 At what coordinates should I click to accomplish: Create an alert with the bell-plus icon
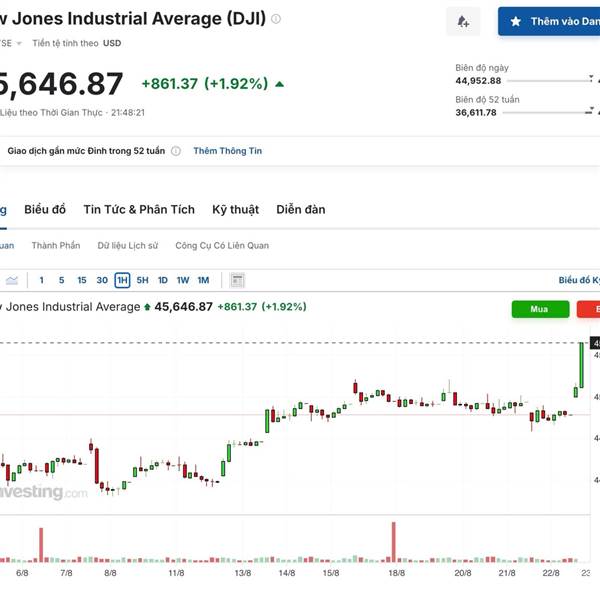463,21
